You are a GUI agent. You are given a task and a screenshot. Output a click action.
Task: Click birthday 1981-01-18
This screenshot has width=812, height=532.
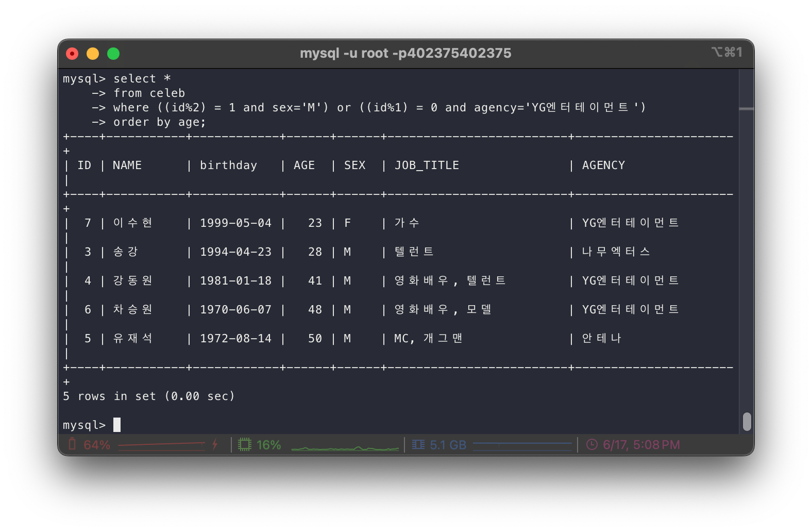pos(235,280)
